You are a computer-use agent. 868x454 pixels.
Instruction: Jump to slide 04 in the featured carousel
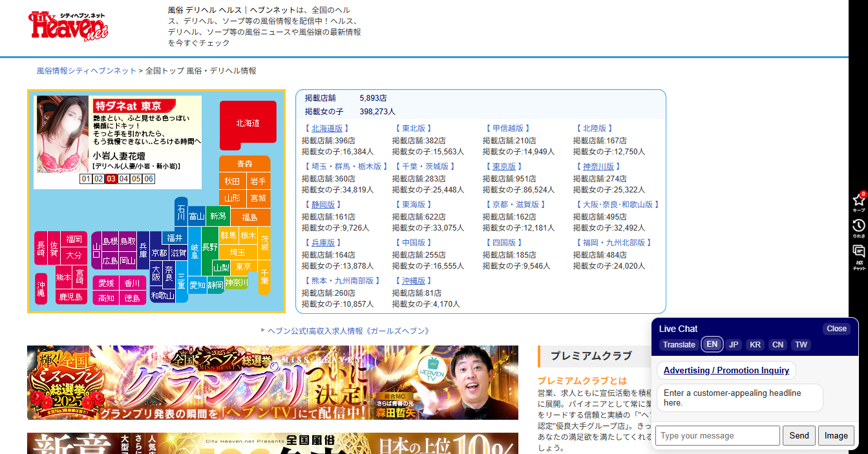(123, 179)
